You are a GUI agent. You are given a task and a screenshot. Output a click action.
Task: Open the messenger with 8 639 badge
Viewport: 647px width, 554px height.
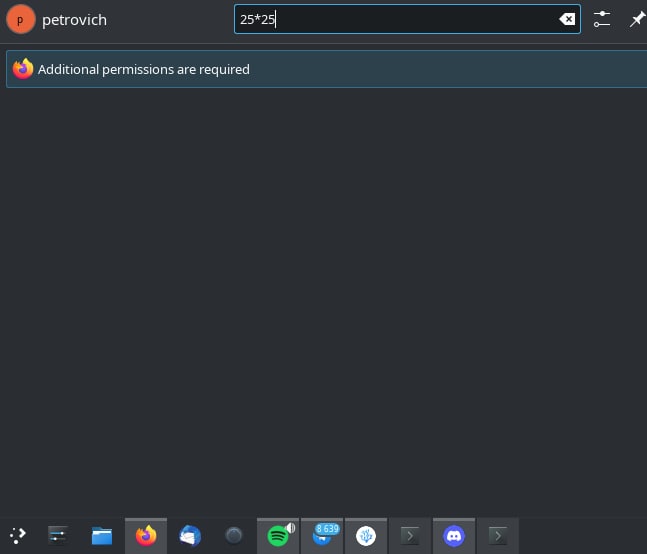coord(322,536)
